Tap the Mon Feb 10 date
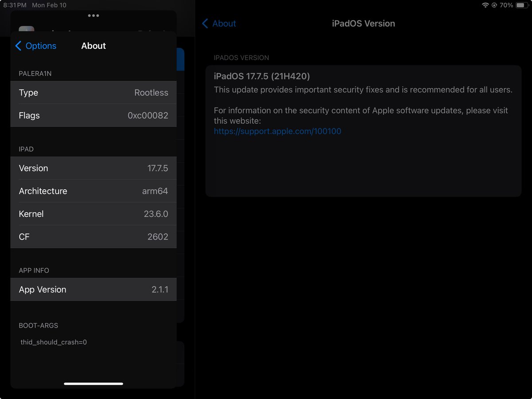Viewport: 532px width, 399px height. point(49,5)
